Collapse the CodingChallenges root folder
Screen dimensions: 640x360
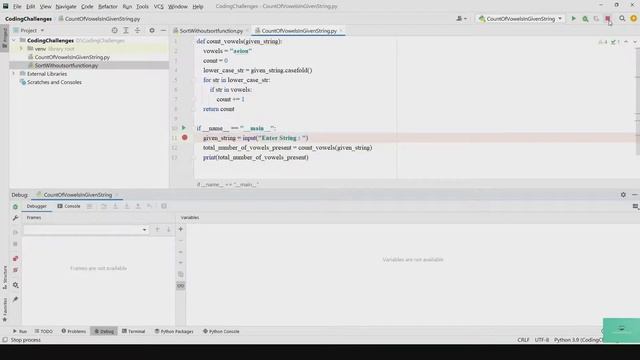pos(14,40)
